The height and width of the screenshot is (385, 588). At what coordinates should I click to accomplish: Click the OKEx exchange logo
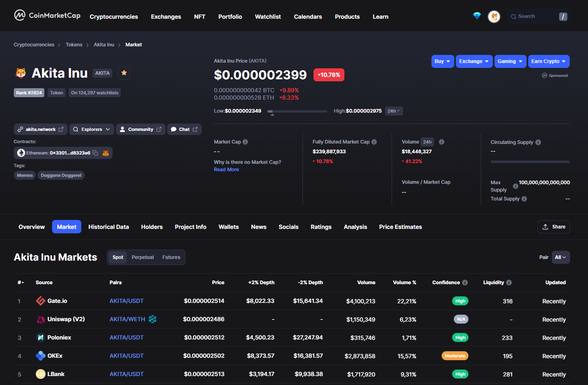[41, 356]
